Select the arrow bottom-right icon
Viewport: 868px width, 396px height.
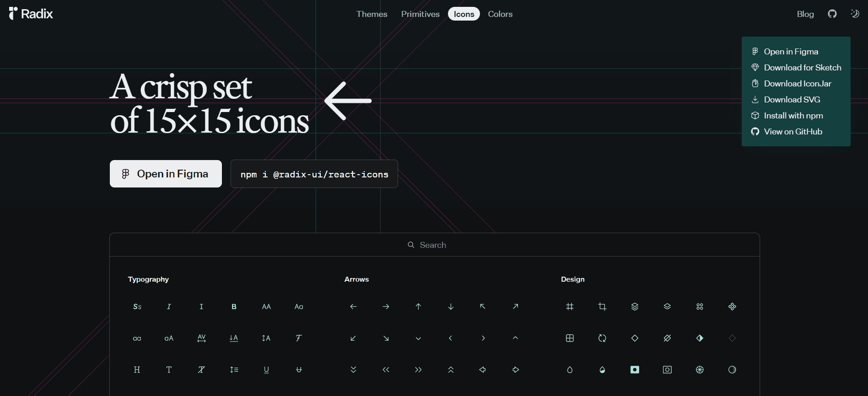coord(386,338)
